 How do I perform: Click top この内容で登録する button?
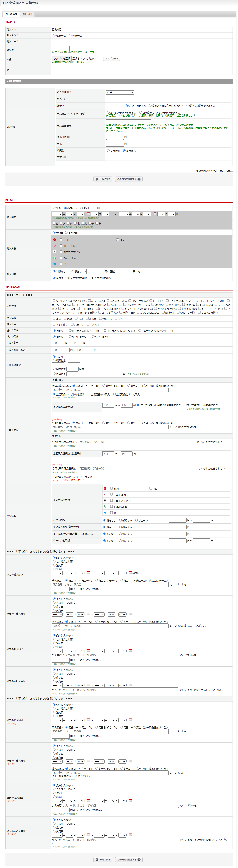(129, 179)
